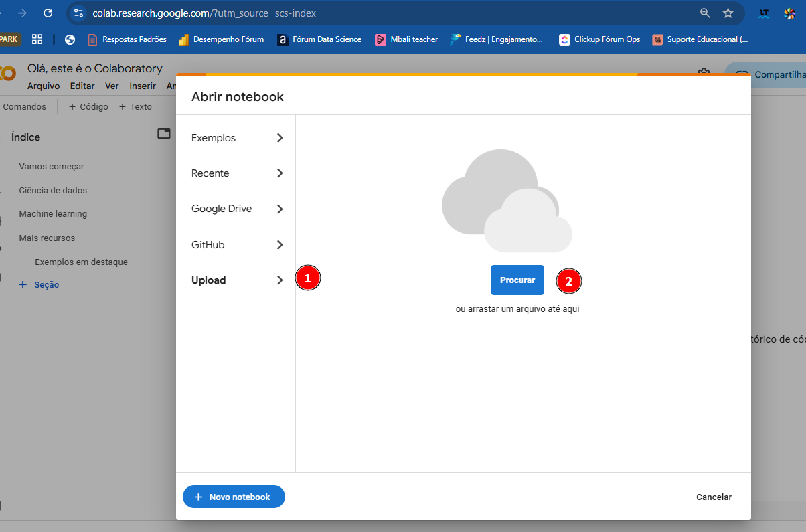Image resolution: width=806 pixels, height=532 pixels.
Task: Add a code cell with + Código
Action: click(x=88, y=106)
